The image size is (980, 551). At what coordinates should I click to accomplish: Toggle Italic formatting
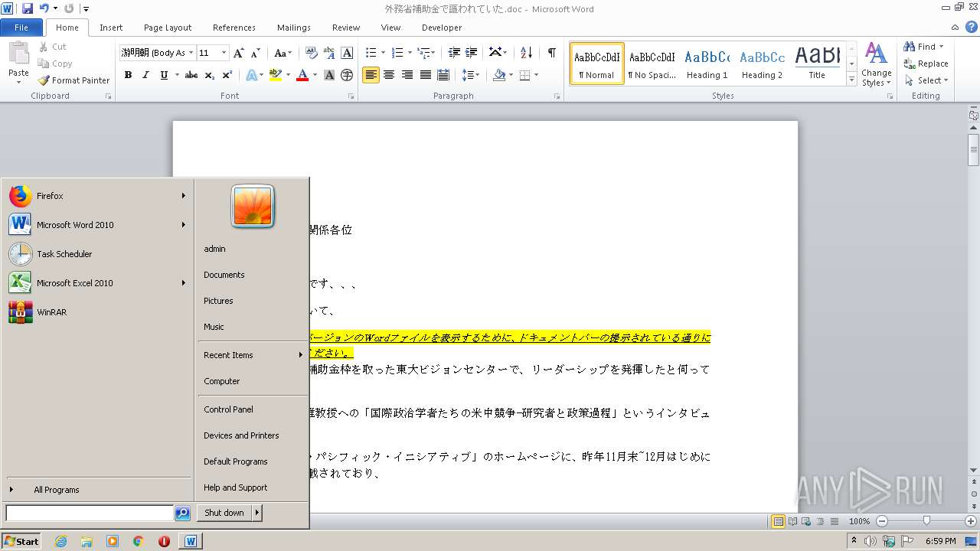coord(145,75)
